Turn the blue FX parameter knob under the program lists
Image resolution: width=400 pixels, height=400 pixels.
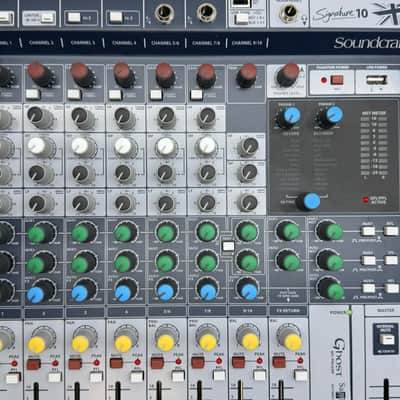coord(309,201)
